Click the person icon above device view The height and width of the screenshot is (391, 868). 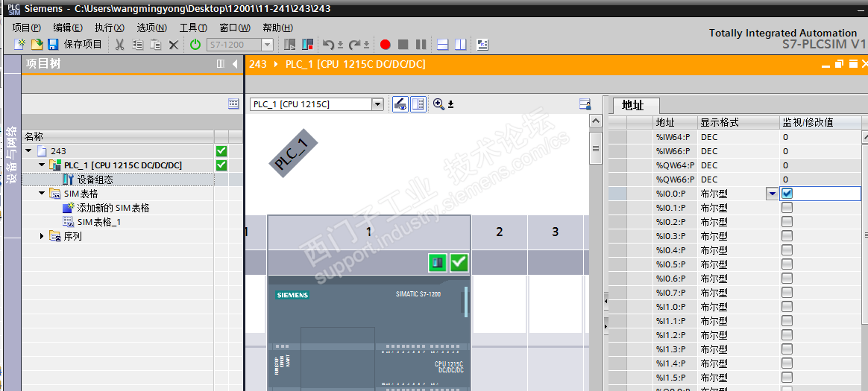585,104
